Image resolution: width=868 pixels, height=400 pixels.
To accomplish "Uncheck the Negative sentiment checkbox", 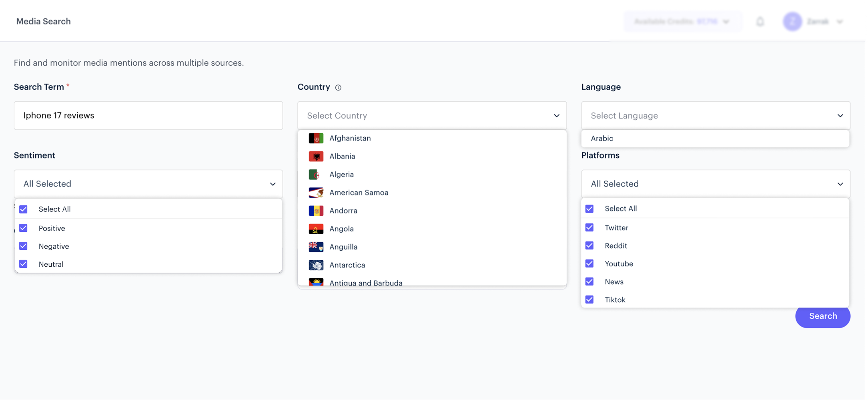I will point(23,246).
